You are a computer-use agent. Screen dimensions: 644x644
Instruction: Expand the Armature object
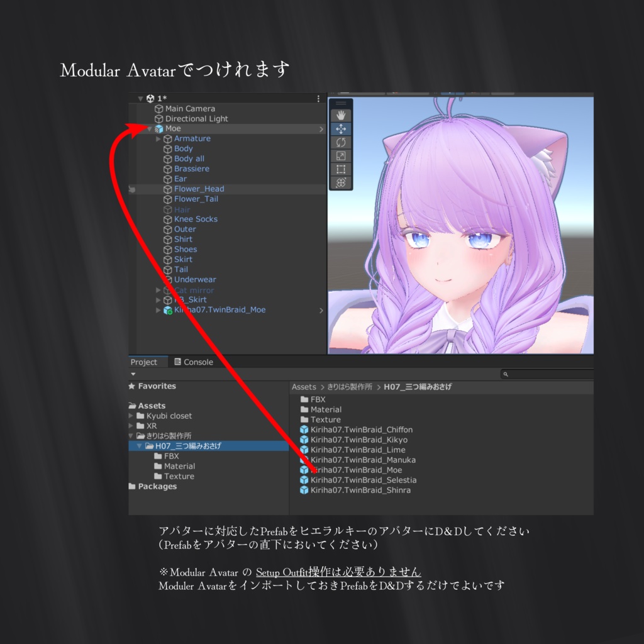[x=158, y=139]
